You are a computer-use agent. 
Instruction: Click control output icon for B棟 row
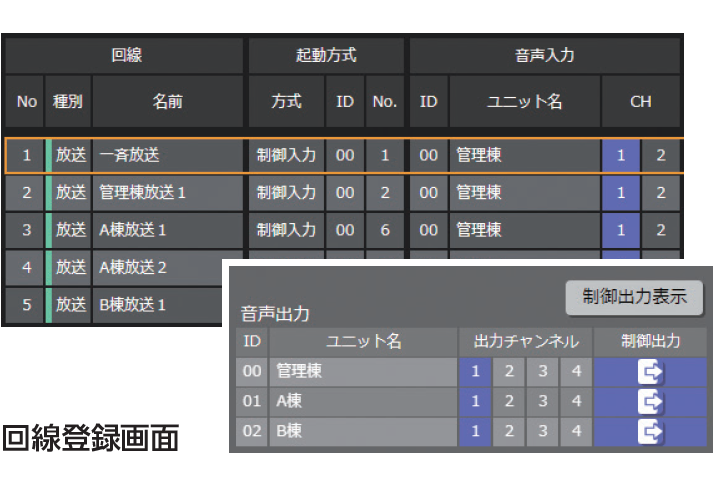pyautogui.click(x=650, y=431)
